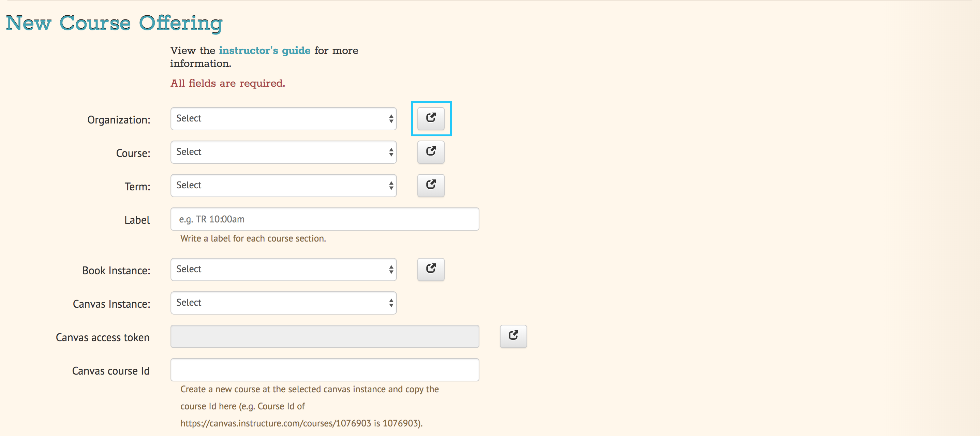
Task: Open the Book Instance select dropdown
Action: tap(283, 269)
